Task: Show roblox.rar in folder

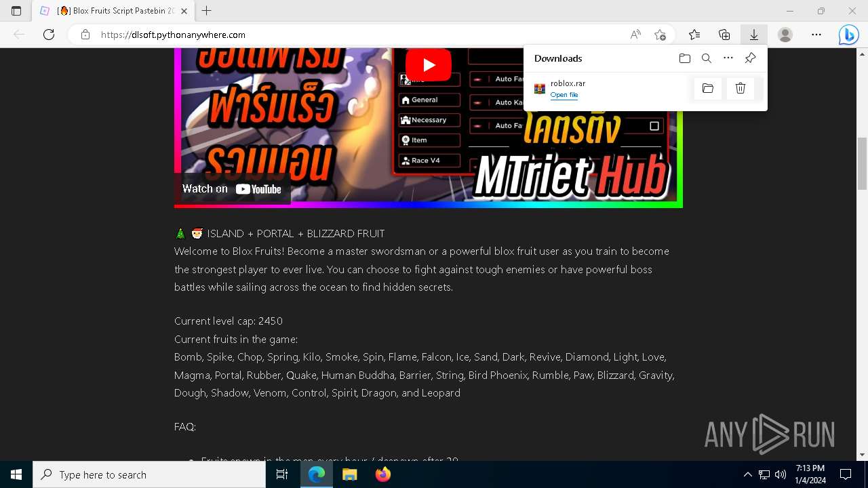Action: pyautogui.click(x=708, y=88)
